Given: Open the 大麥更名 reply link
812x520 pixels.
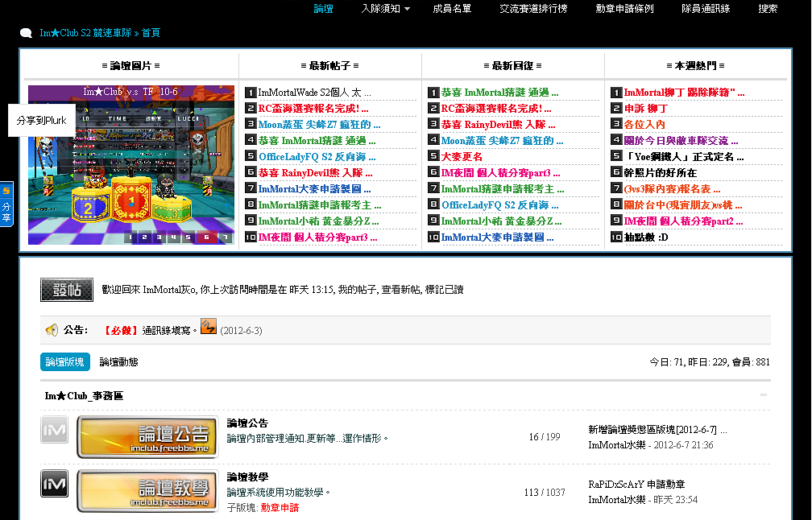Looking at the screenshot, I should point(462,157).
